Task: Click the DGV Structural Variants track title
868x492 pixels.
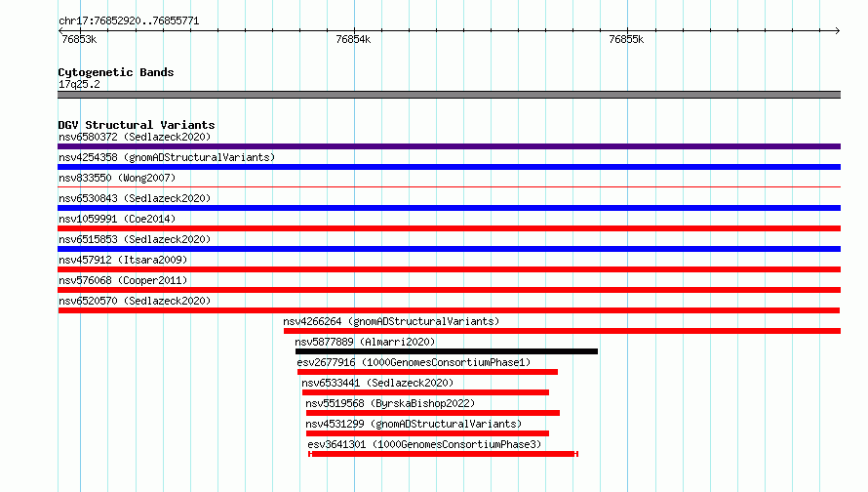Action: pos(137,125)
